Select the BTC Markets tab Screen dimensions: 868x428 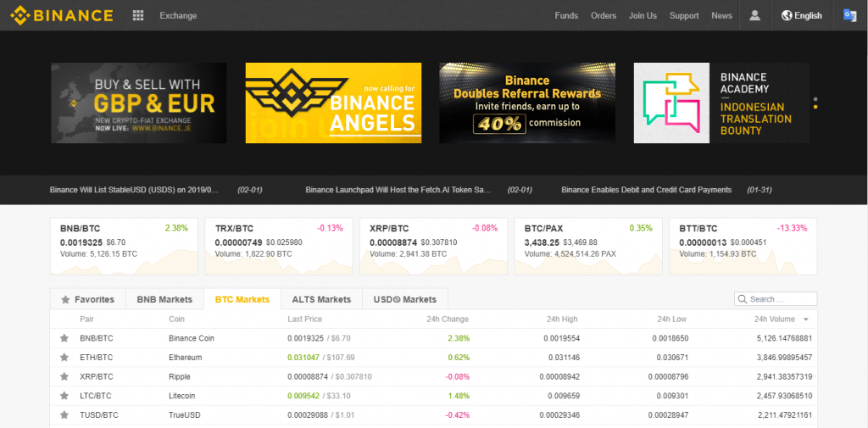[x=242, y=299]
